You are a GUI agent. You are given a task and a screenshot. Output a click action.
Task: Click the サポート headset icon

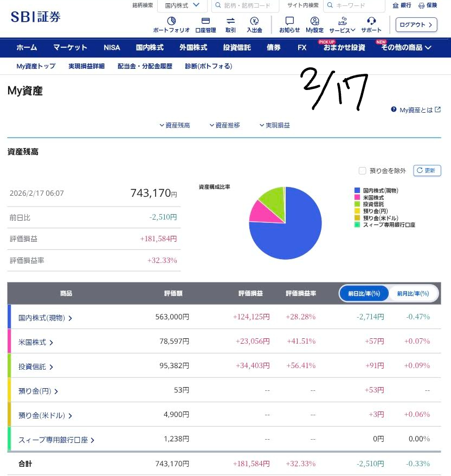tap(371, 21)
